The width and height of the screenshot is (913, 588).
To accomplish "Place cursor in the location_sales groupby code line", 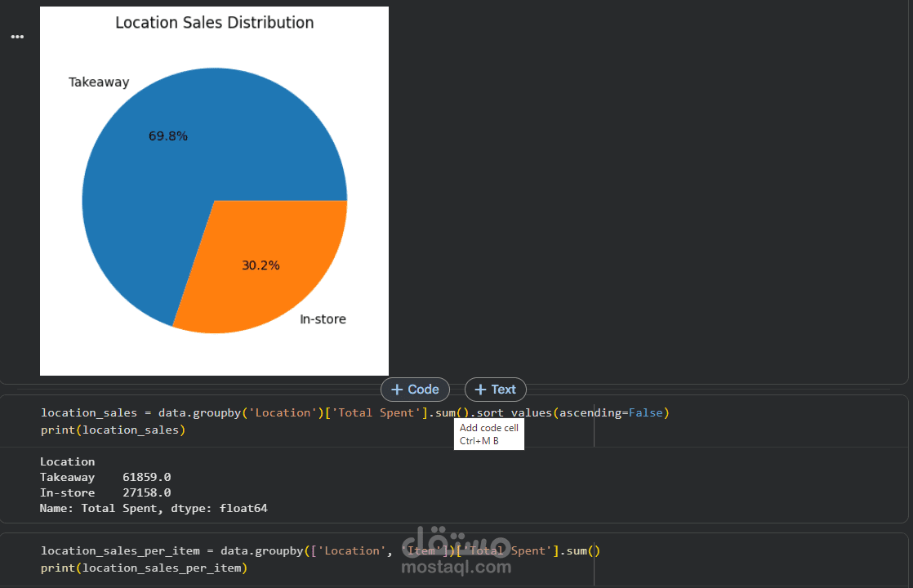I will click(x=355, y=412).
